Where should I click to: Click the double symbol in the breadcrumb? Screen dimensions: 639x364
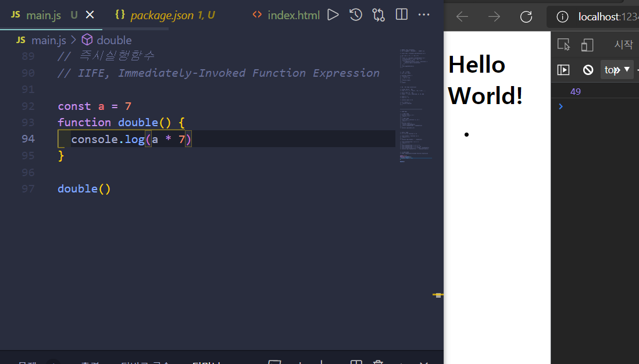(x=114, y=40)
